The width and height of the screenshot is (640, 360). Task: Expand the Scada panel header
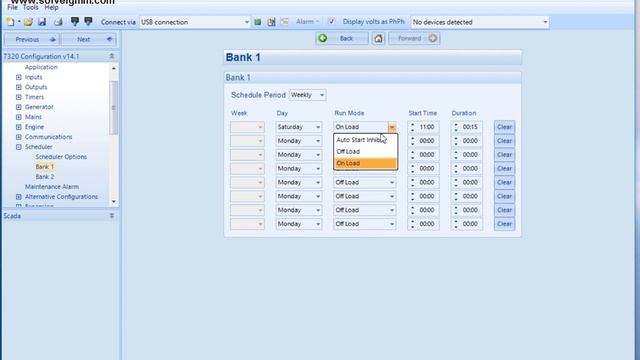[112, 216]
